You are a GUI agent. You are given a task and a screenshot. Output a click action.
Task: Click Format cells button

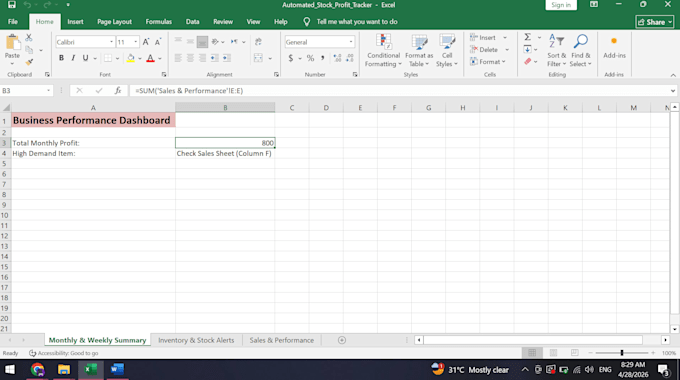488,62
